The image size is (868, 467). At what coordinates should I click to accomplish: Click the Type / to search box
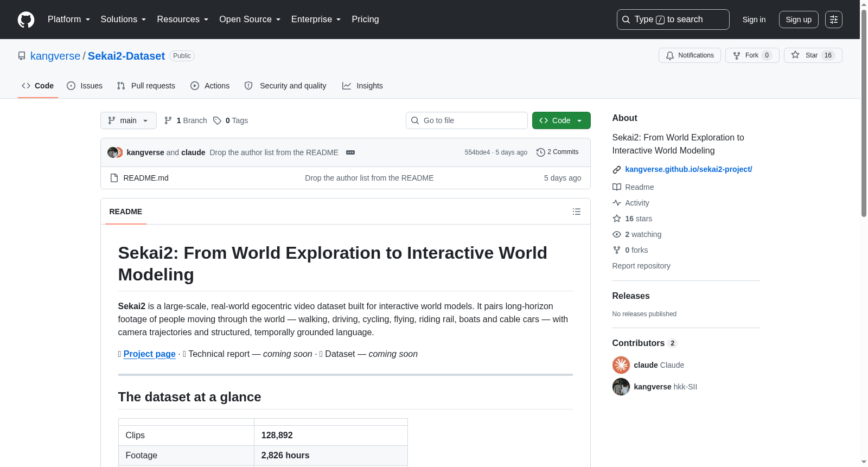pos(673,20)
